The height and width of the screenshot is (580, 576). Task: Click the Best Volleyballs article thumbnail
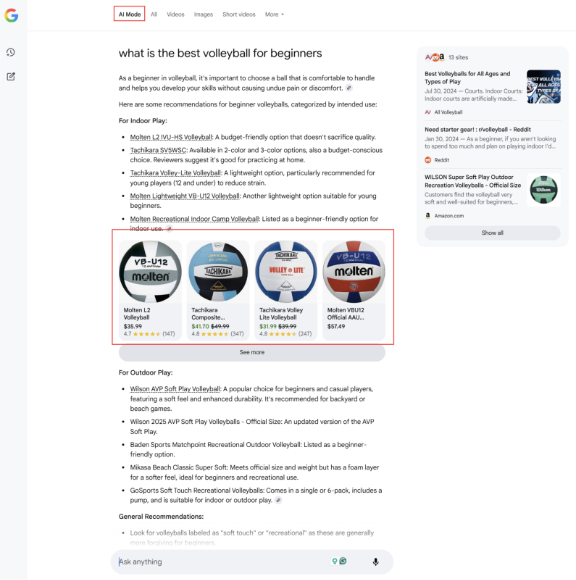[x=543, y=87]
